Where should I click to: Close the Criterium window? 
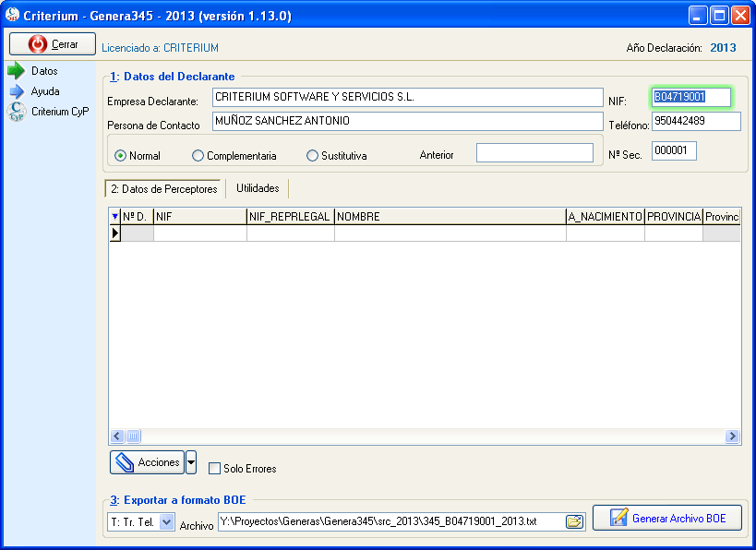[x=741, y=16]
